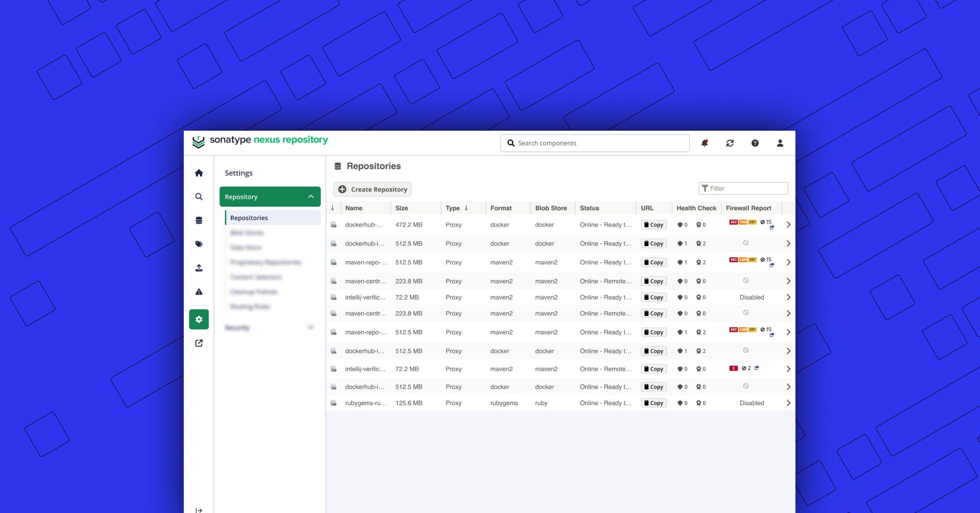The height and width of the screenshot is (513, 980).
Task: Open the help question mark icon
Action: (755, 143)
